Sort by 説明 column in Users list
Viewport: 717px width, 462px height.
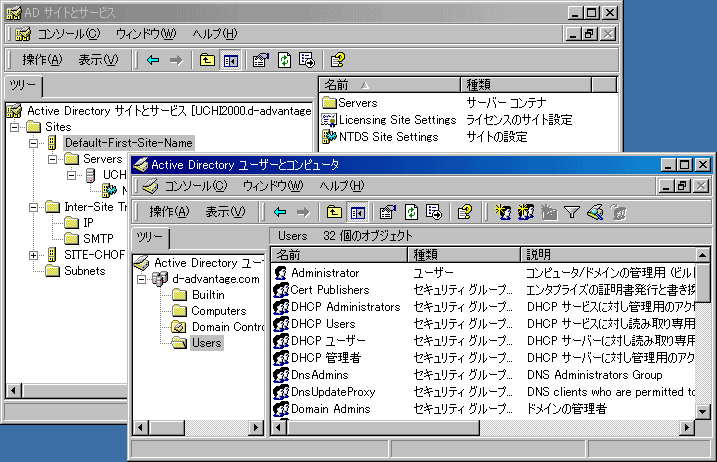point(608,254)
